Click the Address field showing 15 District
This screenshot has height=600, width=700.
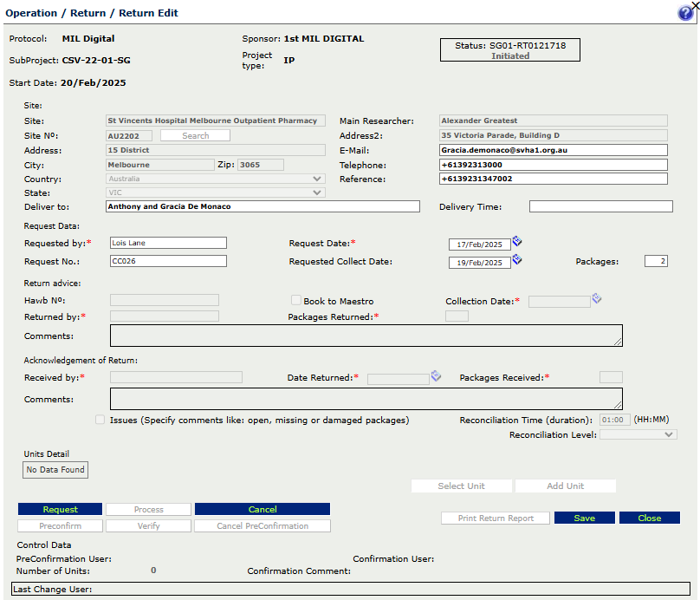pyautogui.click(x=216, y=150)
